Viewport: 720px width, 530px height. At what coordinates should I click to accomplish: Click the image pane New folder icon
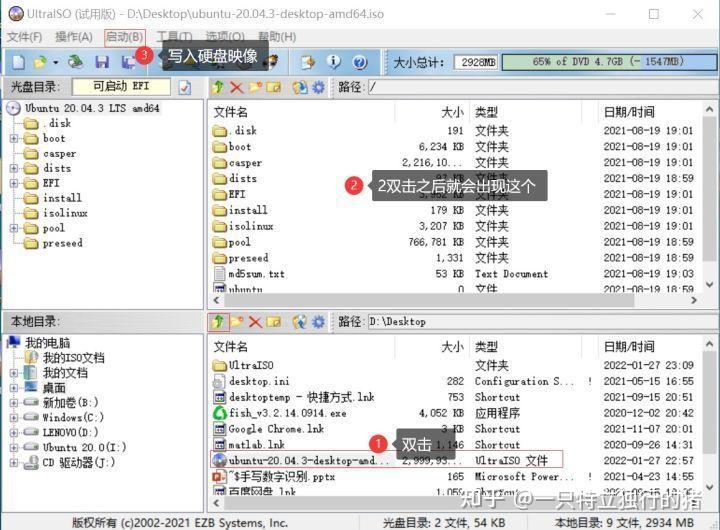tap(255, 87)
